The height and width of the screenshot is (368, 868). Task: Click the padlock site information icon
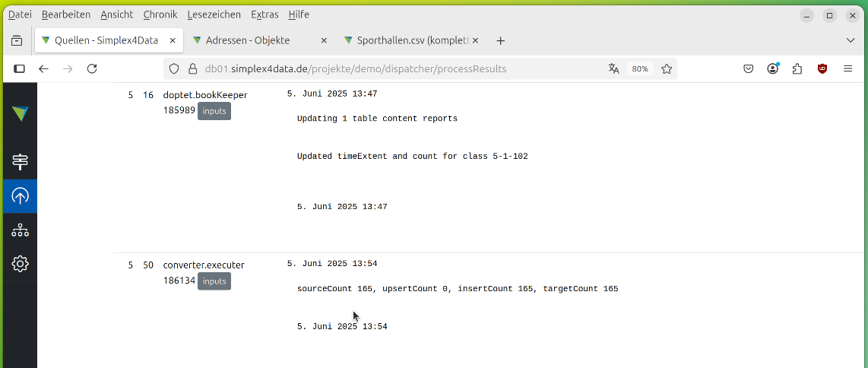[192, 68]
